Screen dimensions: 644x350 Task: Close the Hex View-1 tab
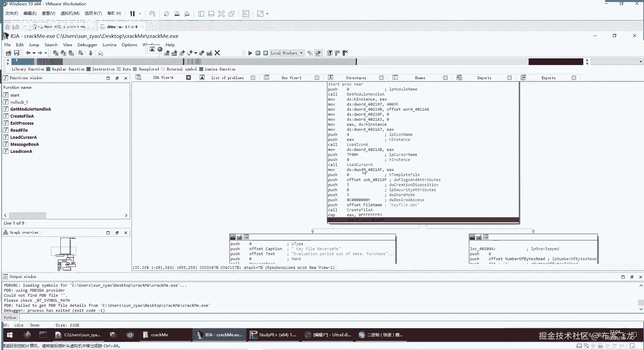pyautogui.click(x=317, y=78)
